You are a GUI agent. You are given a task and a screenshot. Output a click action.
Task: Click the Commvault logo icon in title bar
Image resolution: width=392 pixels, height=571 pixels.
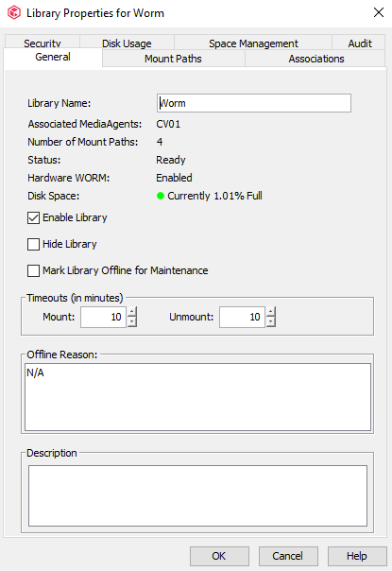click(14, 13)
